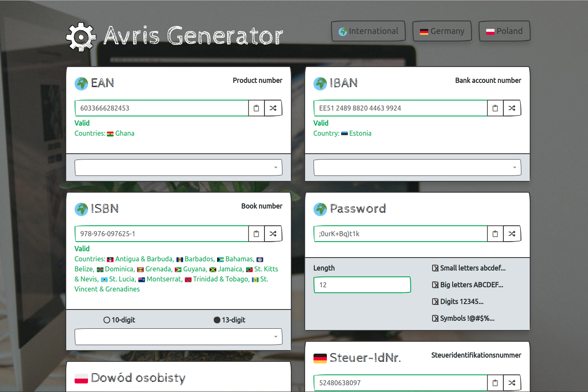Generate a new random EAN number
Image resolution: width=588 pixels, height=392 pixels.
pyautogui.click(x=273, y=108)
